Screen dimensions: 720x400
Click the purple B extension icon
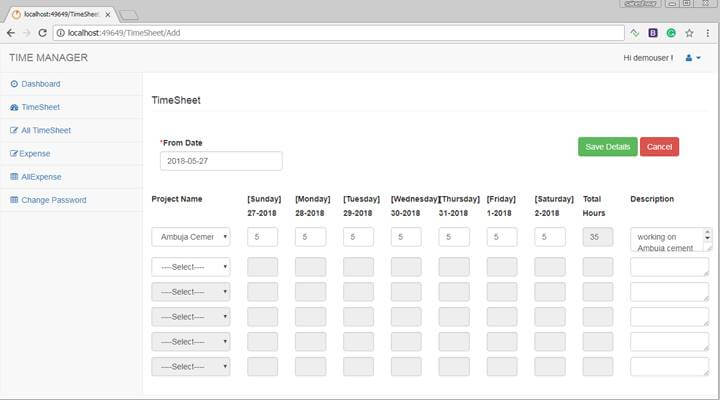(652, 33)
